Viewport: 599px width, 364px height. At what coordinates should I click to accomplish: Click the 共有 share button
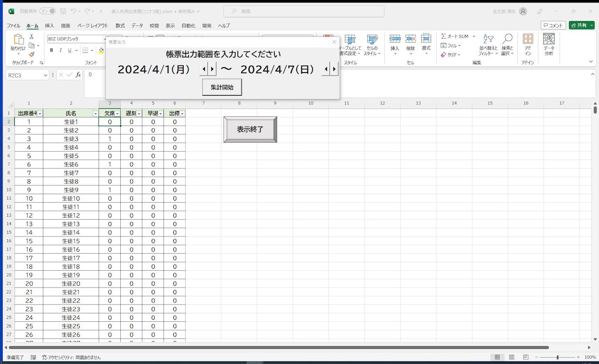coord(582,25)
